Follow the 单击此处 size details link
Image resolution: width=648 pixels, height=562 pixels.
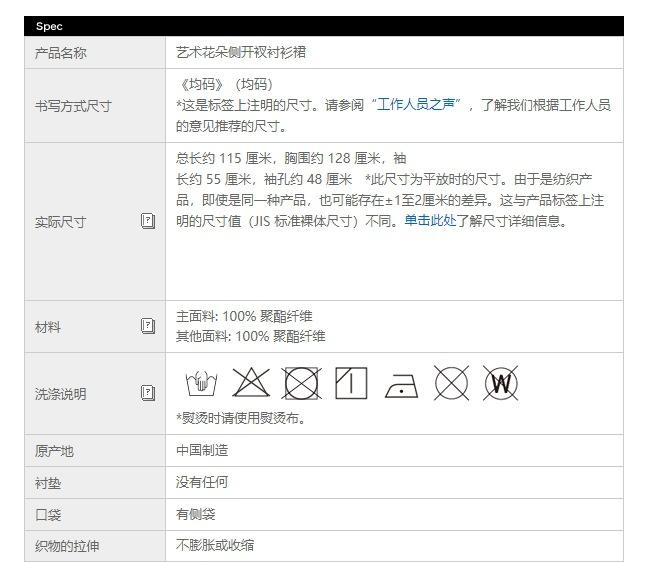click(x=430, y=221)
